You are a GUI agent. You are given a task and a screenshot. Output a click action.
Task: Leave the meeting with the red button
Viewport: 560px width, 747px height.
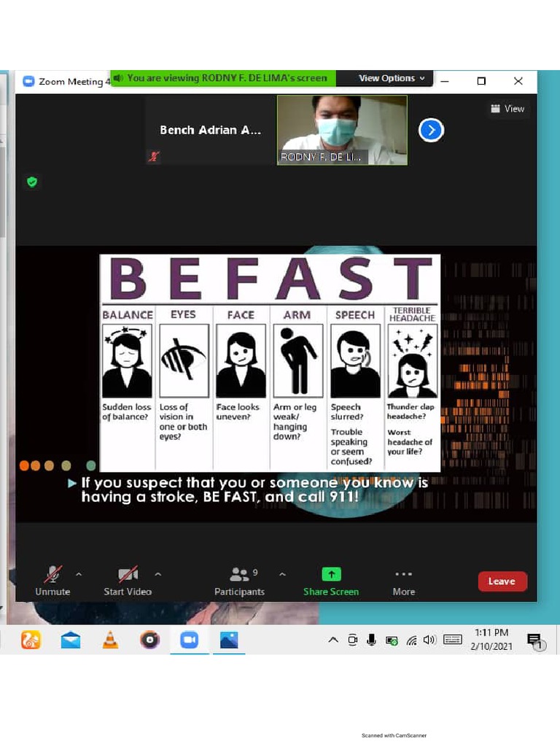502,581
